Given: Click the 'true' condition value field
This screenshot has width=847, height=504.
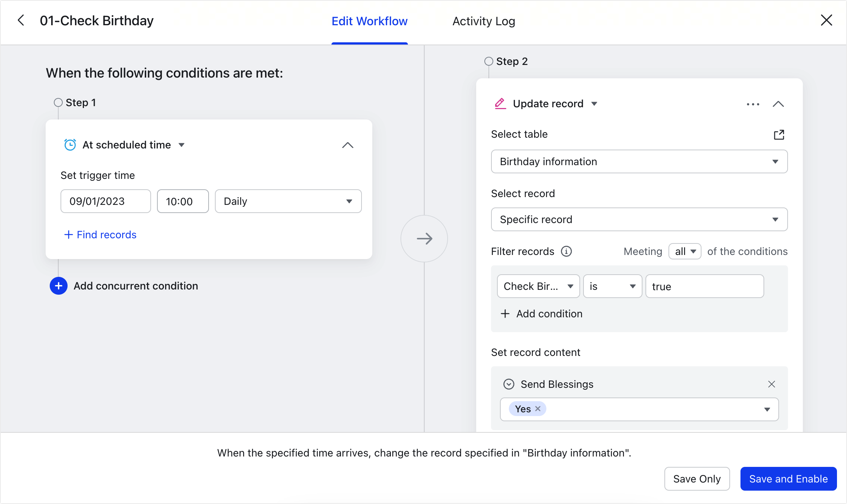Looking at the screenshot, I should tap(704, 286).
